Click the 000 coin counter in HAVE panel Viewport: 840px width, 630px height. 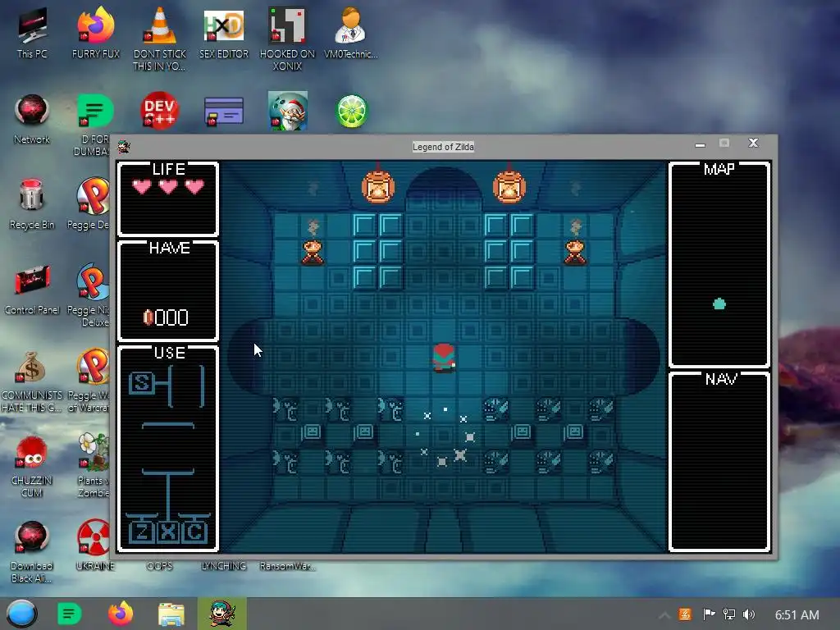[x=166, y=317]
